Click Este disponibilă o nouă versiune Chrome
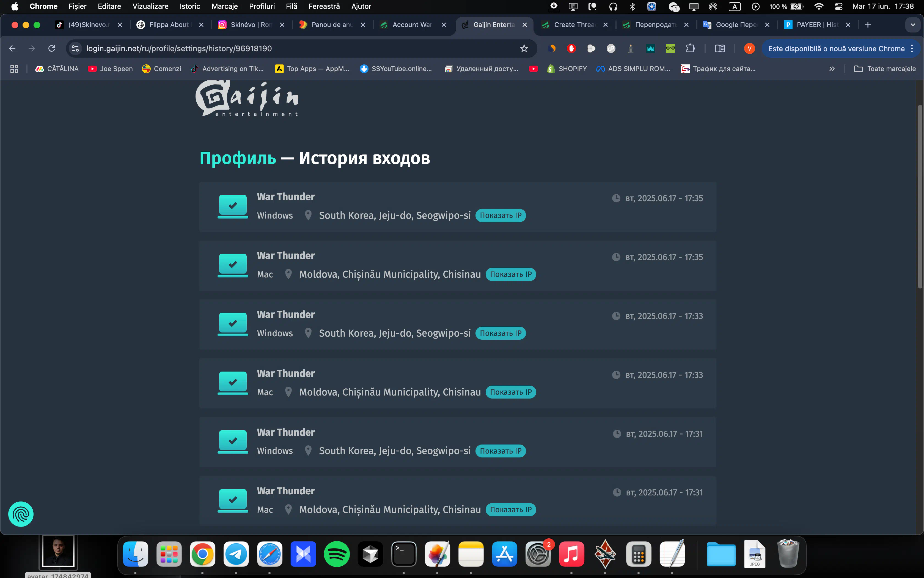This screenshot has height=578, width=924. point(836,48)
